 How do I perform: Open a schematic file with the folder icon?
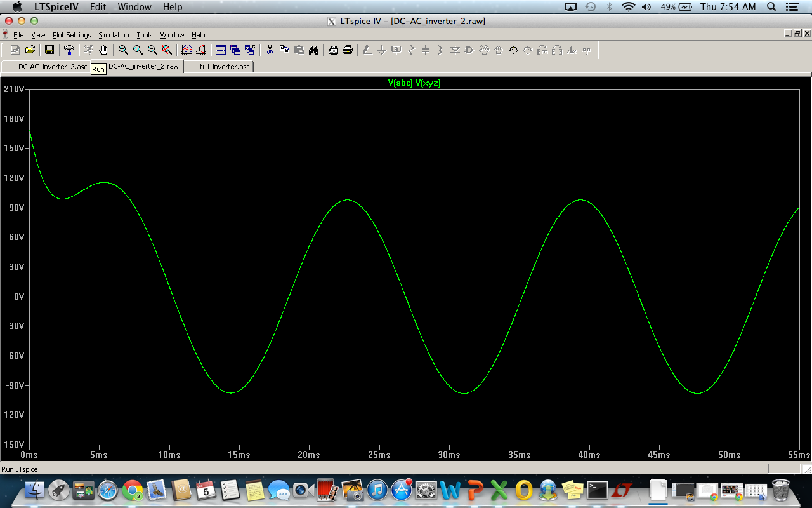[x=29, y=50]
